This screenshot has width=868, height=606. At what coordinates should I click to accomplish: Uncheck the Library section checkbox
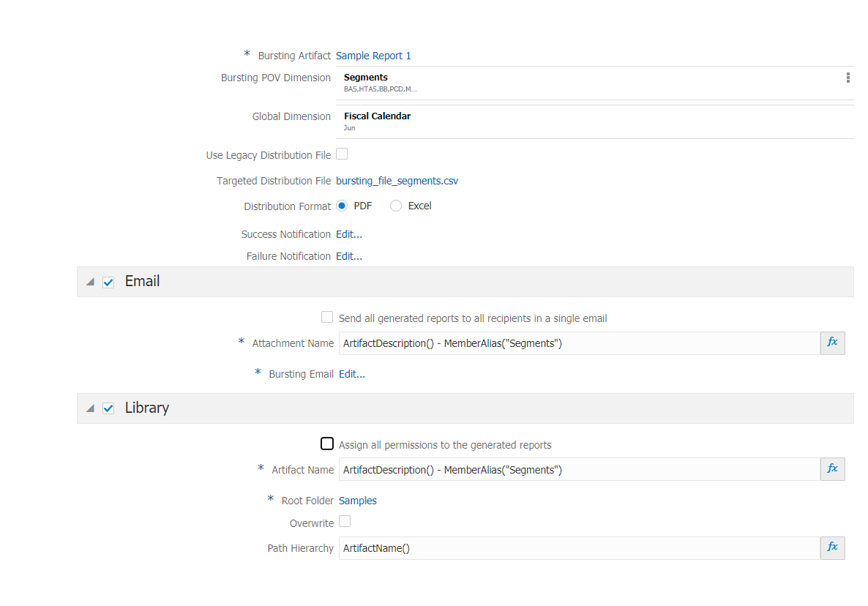(x=108, y=408)
